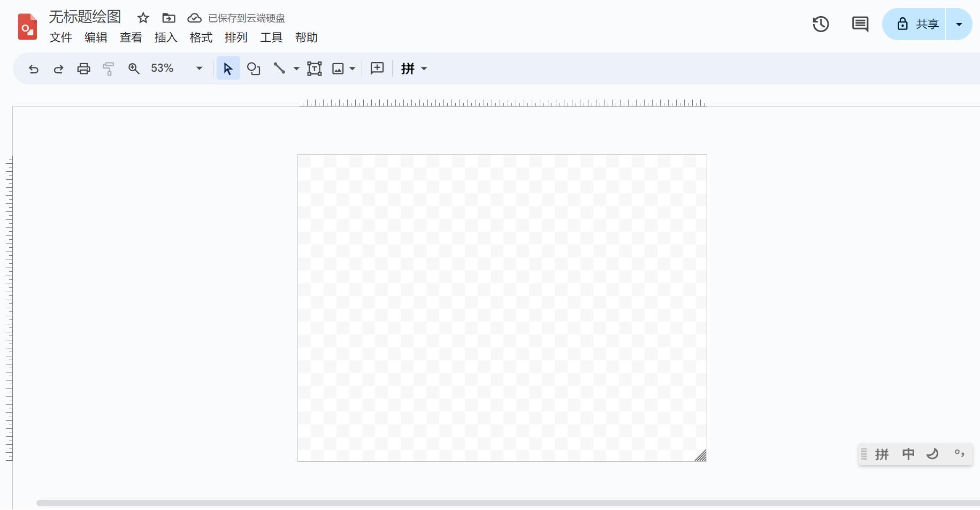
Task: Click the 已保存到云端硬盘 status
Action: click(x=246, y=18)
